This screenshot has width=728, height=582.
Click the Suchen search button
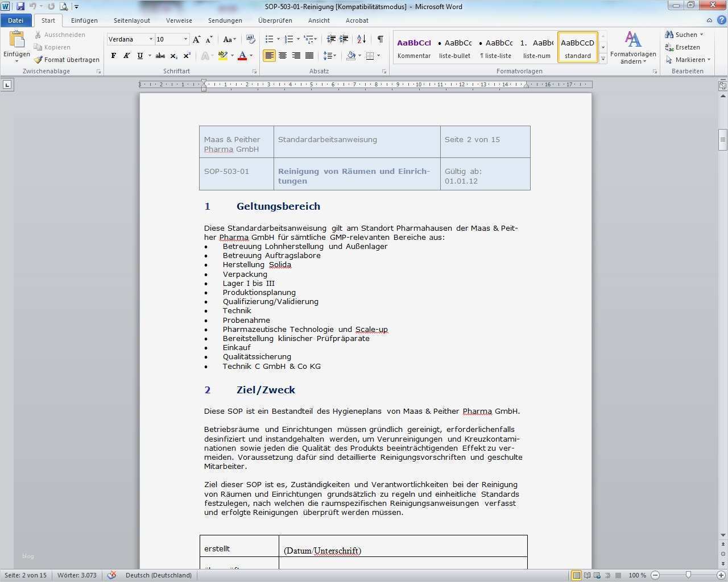tap(684, 35)
